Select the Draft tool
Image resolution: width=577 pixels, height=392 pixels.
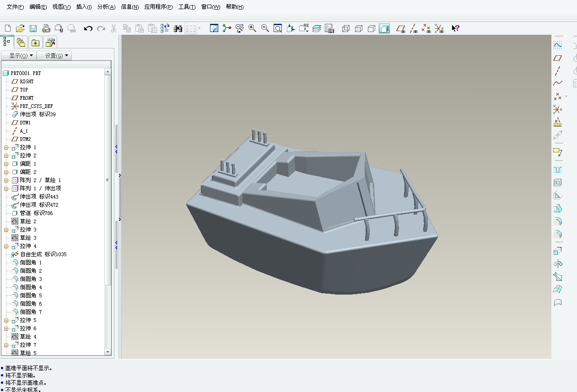(557, 209)
